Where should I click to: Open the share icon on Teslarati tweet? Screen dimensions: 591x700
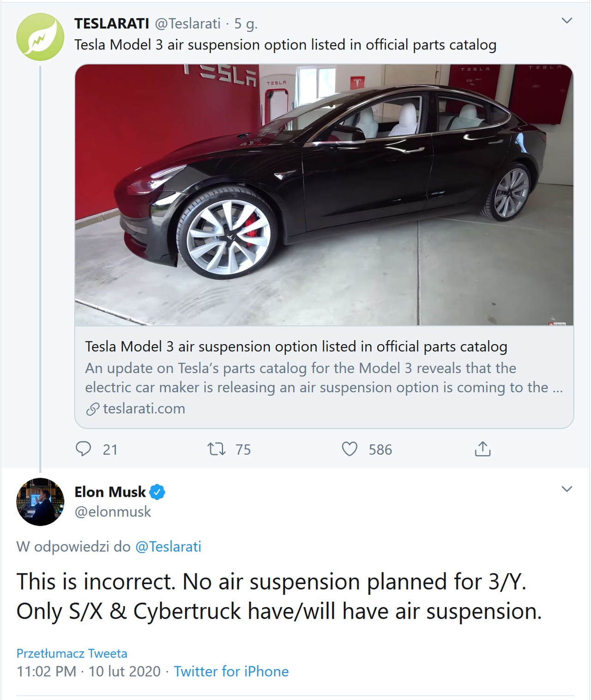482,449
